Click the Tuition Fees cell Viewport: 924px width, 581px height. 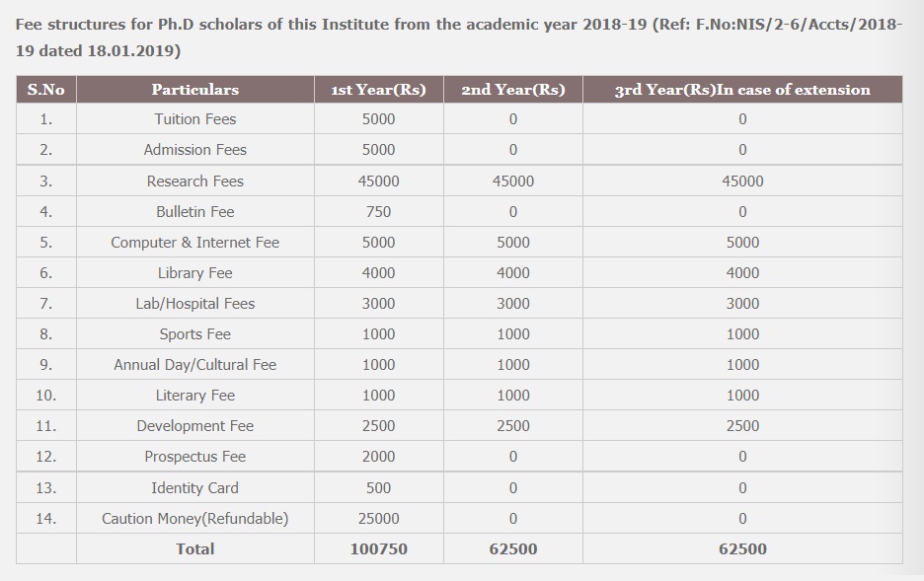click(195, 119)
